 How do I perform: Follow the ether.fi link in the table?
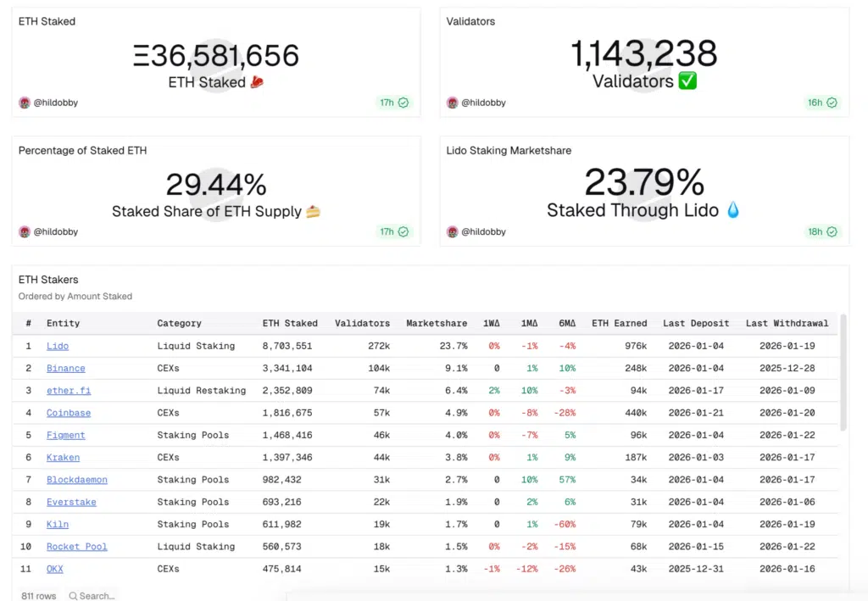[x=67, y=391]
